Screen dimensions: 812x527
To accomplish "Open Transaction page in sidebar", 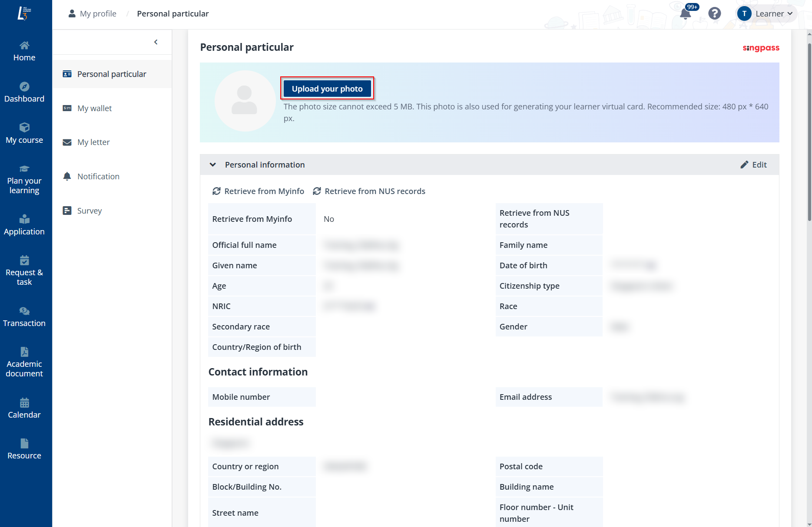I will [24, 317].
